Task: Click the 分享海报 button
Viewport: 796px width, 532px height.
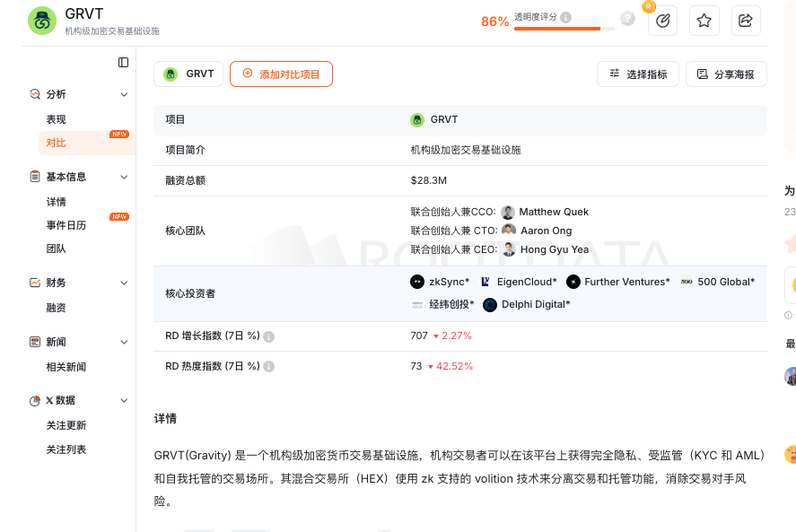Action: pyautogui.click(x=726, y=74)
